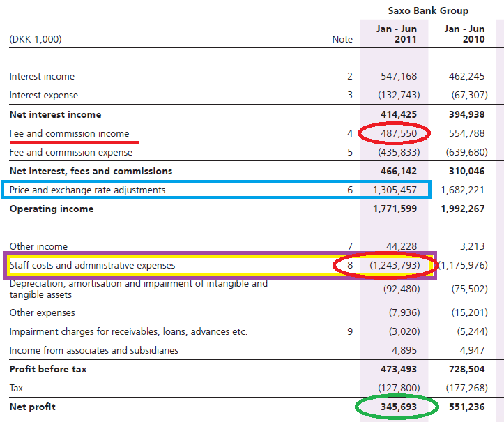
Task: Select the 'Depreciation, amortisation and impairment' label
Action: click(x=139, y=289)
